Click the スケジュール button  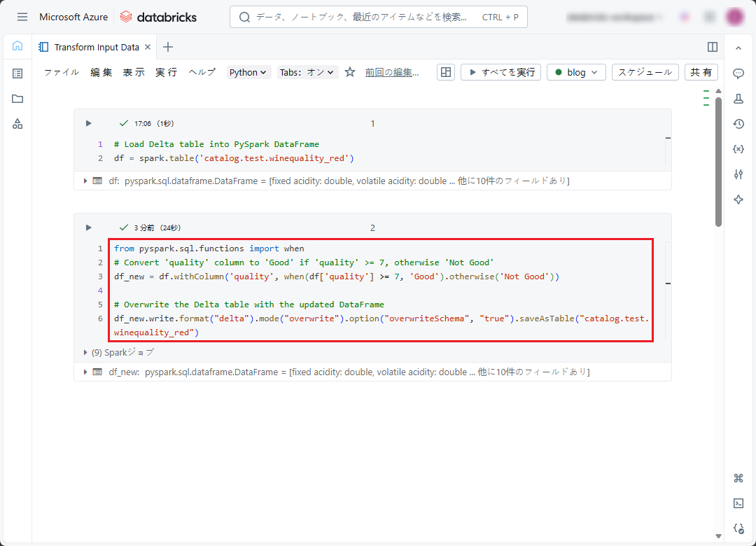pos(645,72)
